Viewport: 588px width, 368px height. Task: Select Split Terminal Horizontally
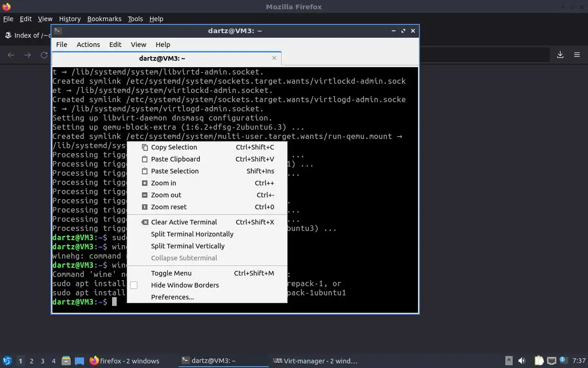point(207,234)
